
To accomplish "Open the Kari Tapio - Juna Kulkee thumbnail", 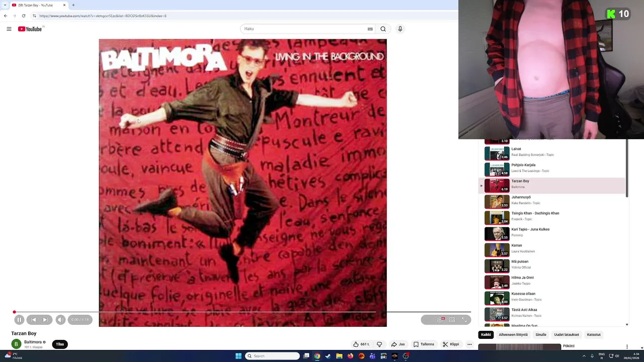I will pos(497,233).
